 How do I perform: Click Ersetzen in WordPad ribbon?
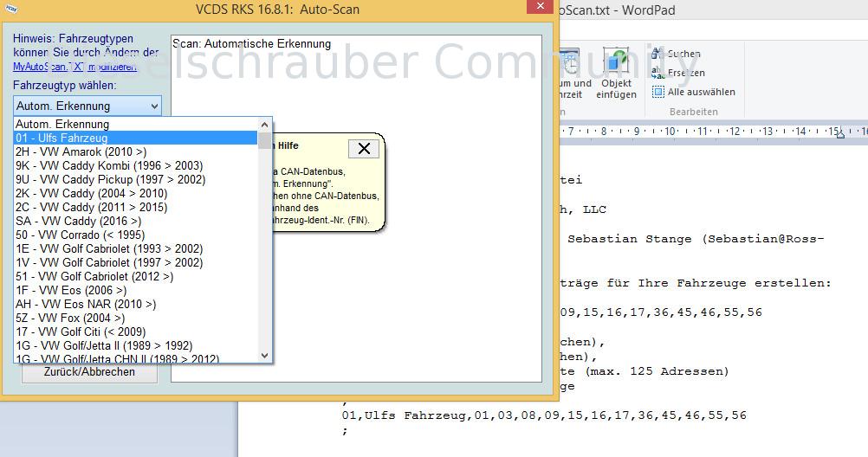[x=678, y=73]
